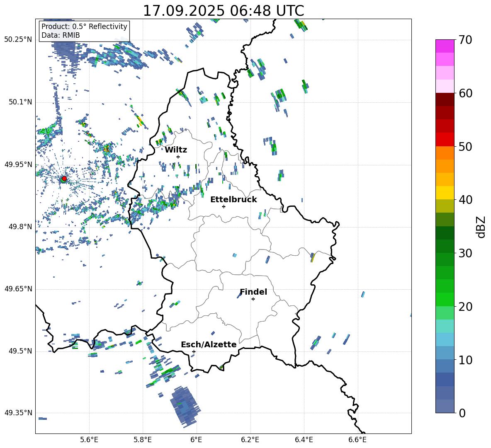Click the 70 tick label on colorbar
Viewport: 491px width, 448px height.
click(x=465, y=40)
